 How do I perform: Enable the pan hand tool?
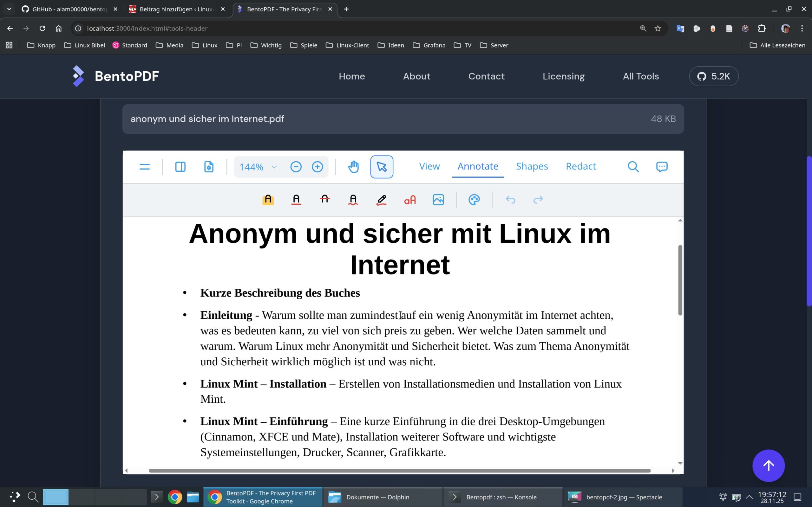point(353,167)
